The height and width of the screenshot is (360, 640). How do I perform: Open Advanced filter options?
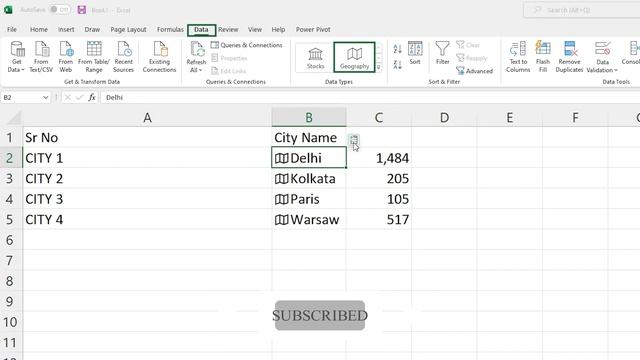click(475, 71)
